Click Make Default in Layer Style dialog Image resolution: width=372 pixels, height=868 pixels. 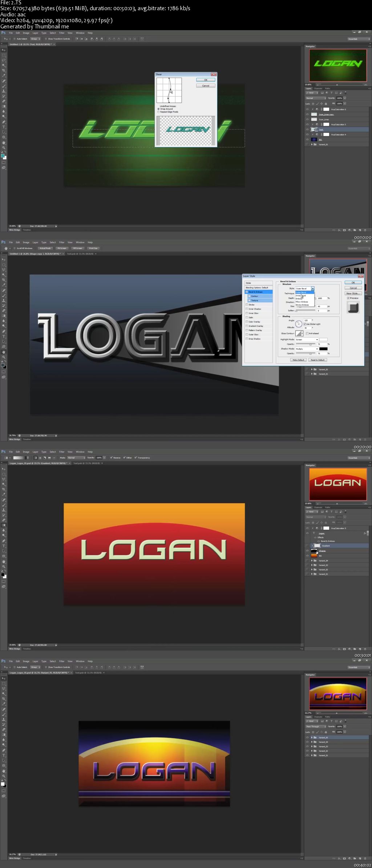(298, 360)
